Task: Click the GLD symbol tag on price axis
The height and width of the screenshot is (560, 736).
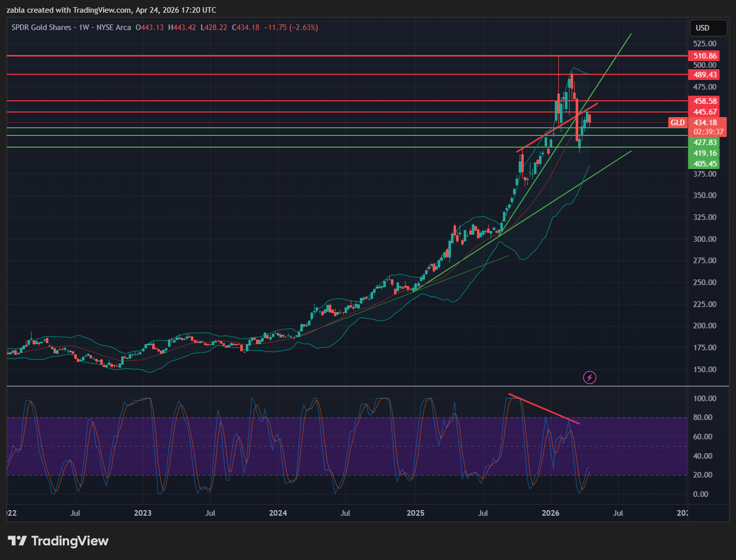Action: 677,123
